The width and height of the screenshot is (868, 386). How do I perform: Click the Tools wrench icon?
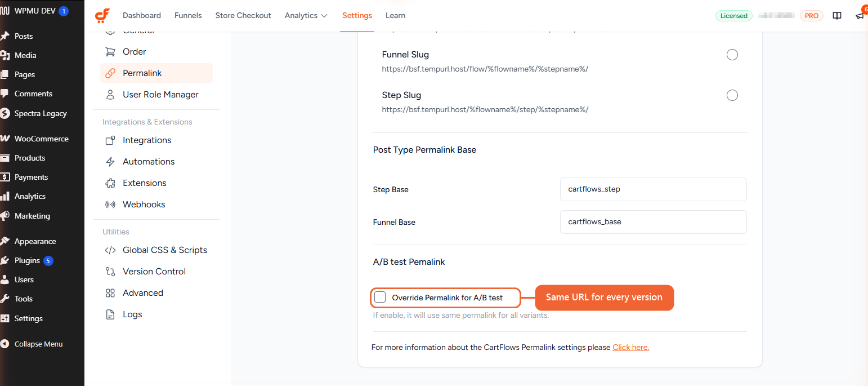tap(5, 299)
